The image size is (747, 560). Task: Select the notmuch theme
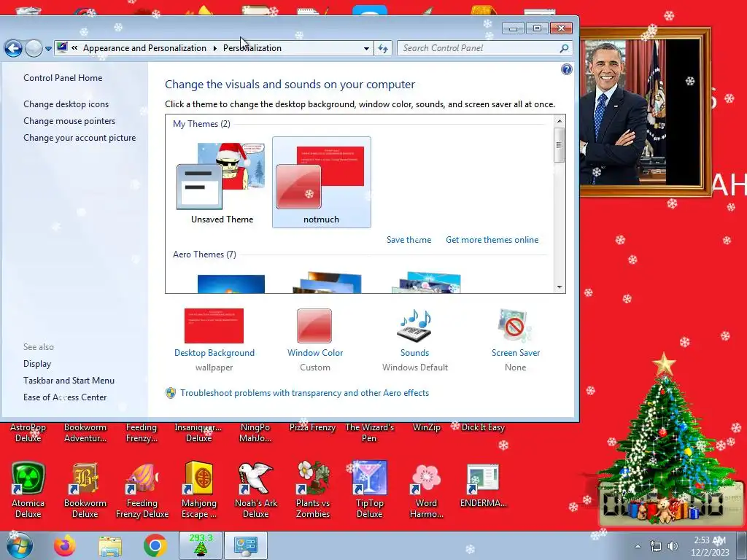pyautogui.click(x=322, y=183)
